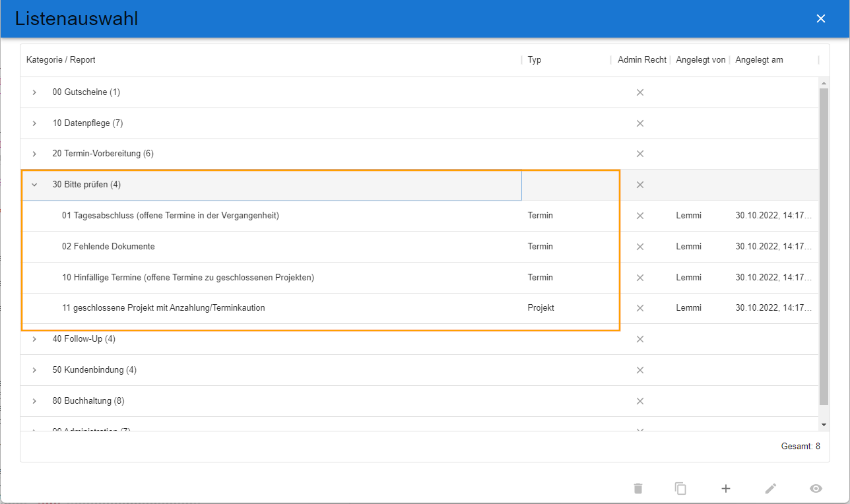850x504 pixels.
Task: Sort by Typ column header
Action: (x=535, y=60)
